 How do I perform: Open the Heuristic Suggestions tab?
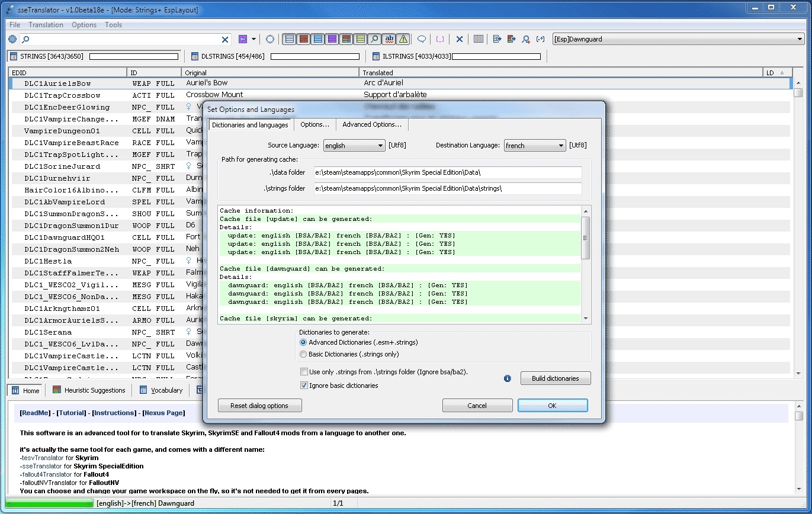pyautogui.click(x=89, y=390)
